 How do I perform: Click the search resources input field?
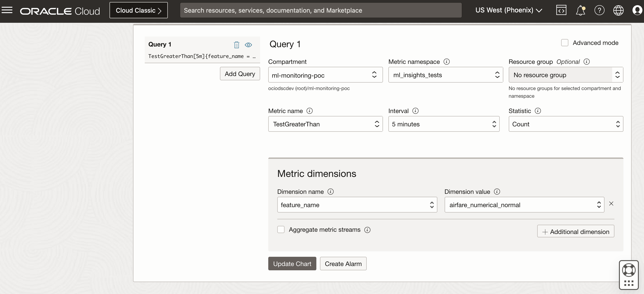pyautogui.click(x=321, y=10)
